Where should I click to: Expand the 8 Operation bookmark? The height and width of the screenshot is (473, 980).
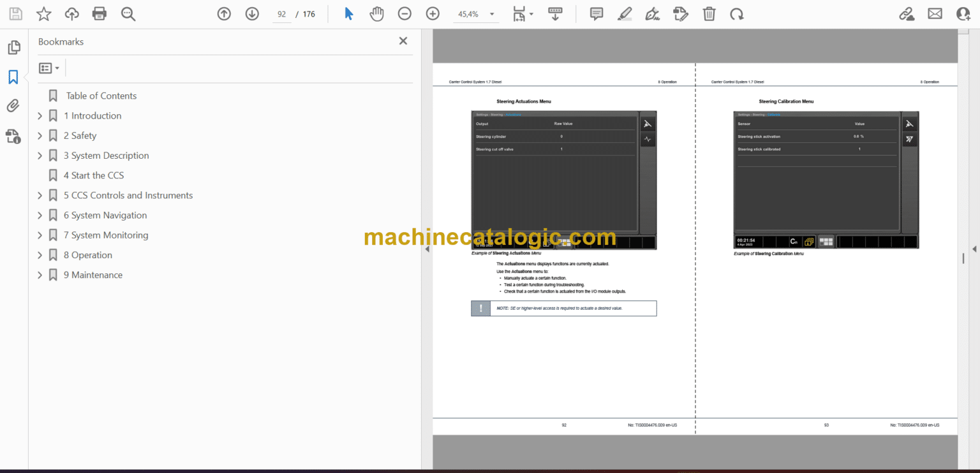(x=40, y=255)
